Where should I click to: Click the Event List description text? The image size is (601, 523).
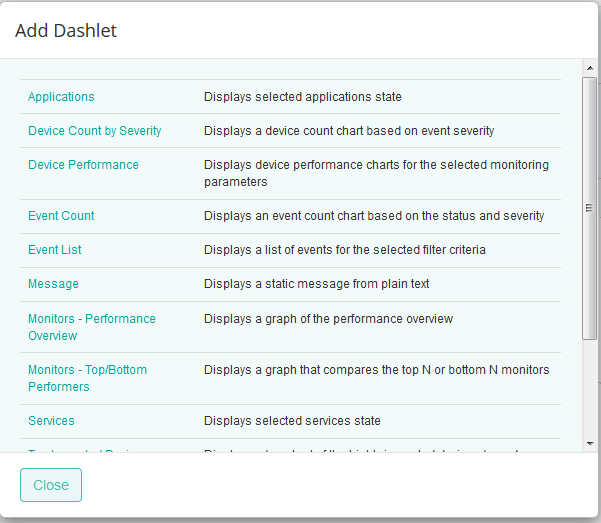345,250
